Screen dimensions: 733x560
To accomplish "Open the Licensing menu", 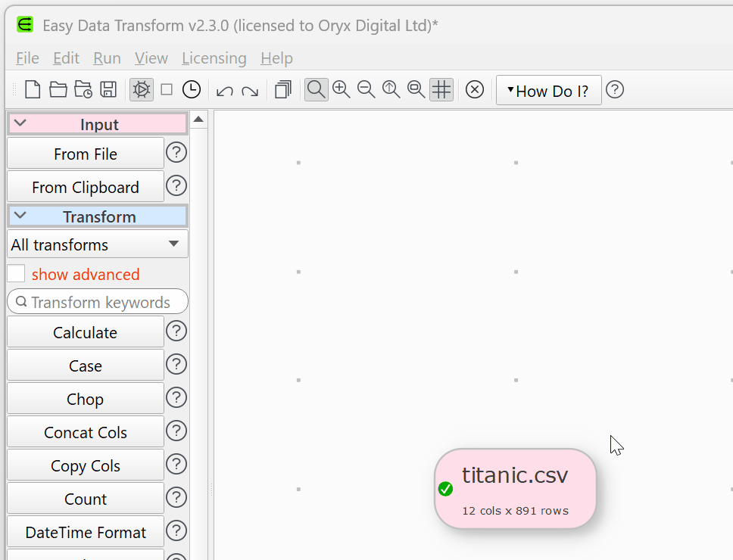I will click(214, 58).
